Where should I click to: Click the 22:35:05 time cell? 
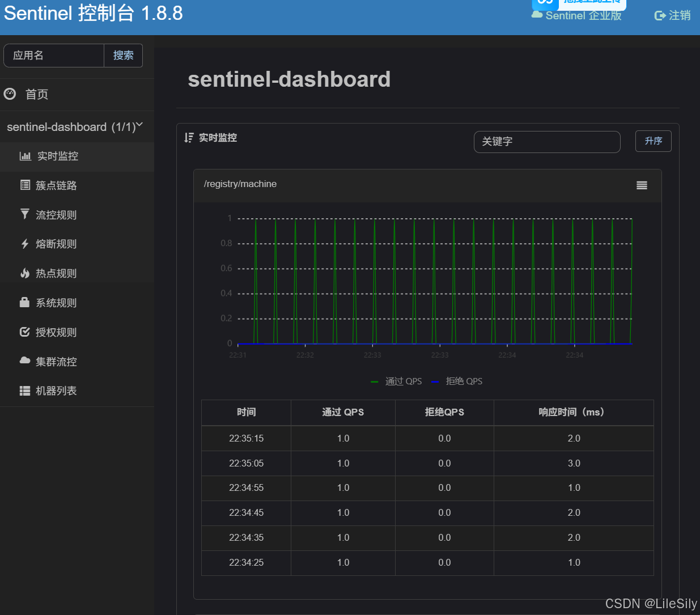point(246,463)
